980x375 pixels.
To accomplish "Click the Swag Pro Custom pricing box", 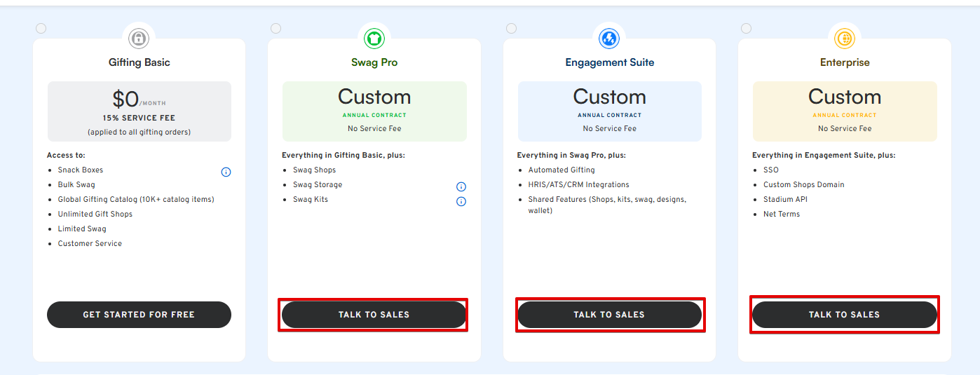I will click(374, 111).
